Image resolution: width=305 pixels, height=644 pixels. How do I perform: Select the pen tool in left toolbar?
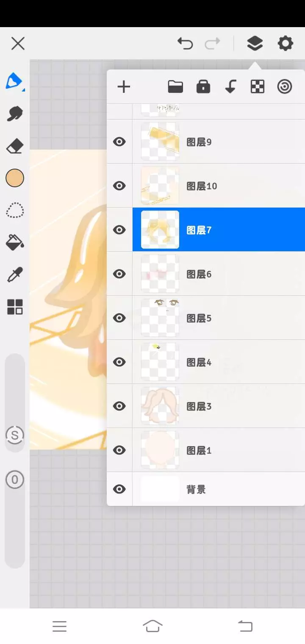[x=14, y=80]
